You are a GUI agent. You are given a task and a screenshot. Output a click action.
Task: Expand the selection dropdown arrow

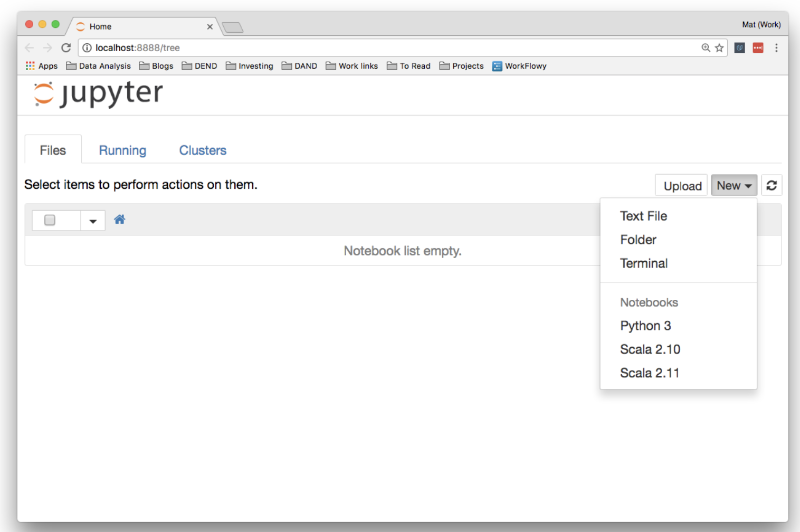pos(93,221)
